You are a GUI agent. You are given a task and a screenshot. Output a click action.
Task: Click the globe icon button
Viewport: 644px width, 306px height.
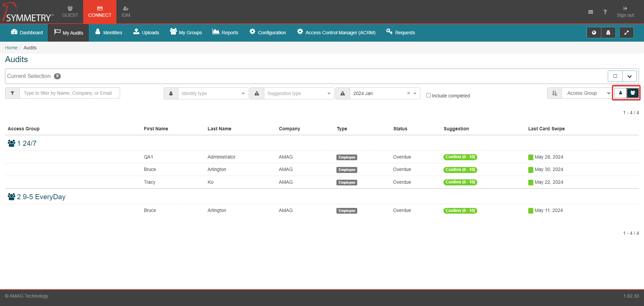tap(594, 33)
